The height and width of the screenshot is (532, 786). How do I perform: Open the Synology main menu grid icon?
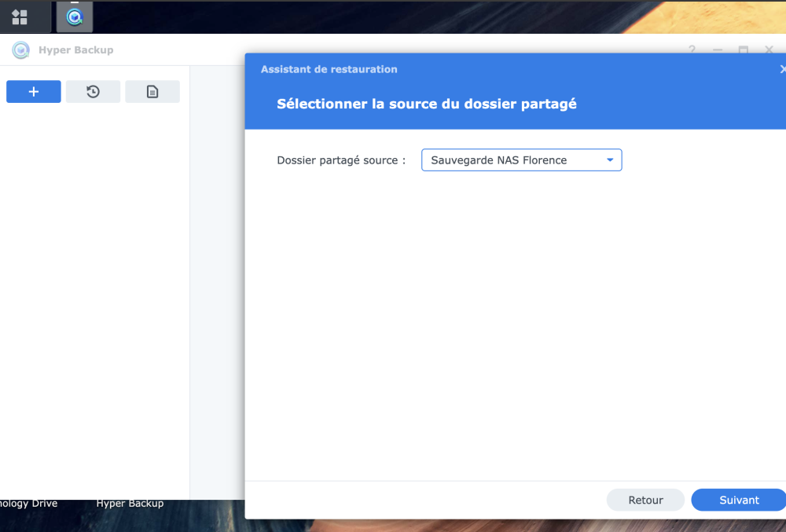[20, 17]
